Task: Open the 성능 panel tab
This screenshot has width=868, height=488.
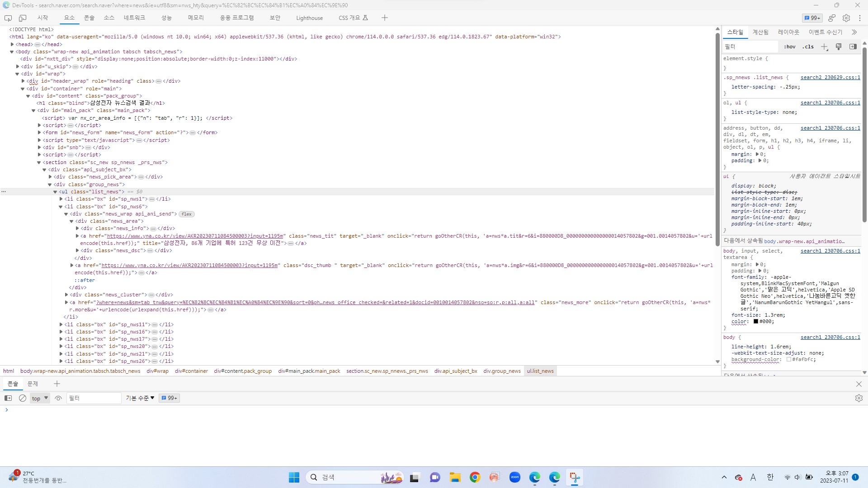Action: (166, 18)
